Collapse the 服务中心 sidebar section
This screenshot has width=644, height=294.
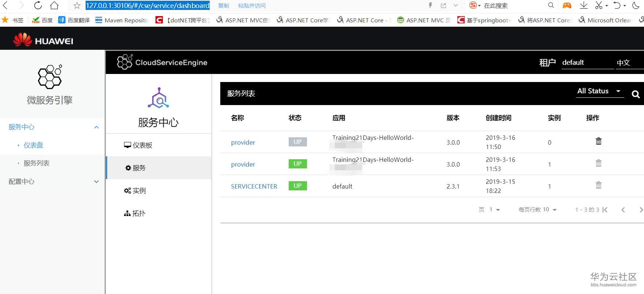pos(97,127)
